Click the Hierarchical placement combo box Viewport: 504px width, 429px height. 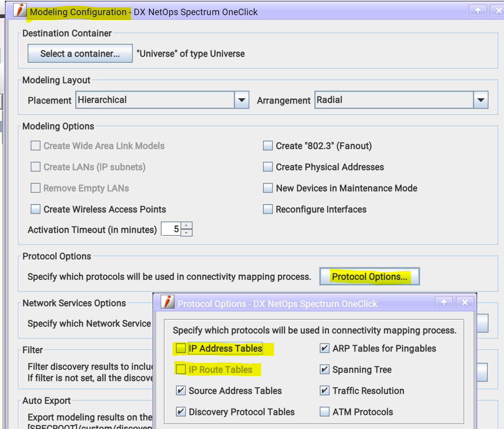pos(155,100)
